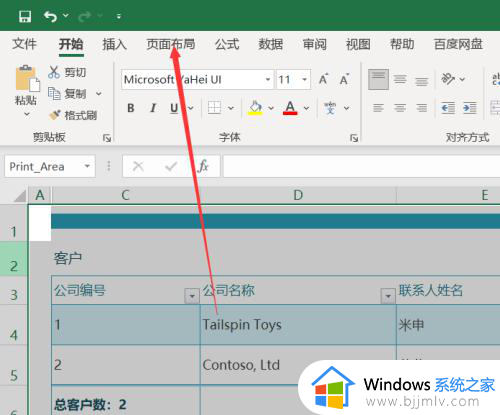Click the 粘贴 paste clipboard icon
The width and height of the screenshot is (500, 415).
coord(27,78)
